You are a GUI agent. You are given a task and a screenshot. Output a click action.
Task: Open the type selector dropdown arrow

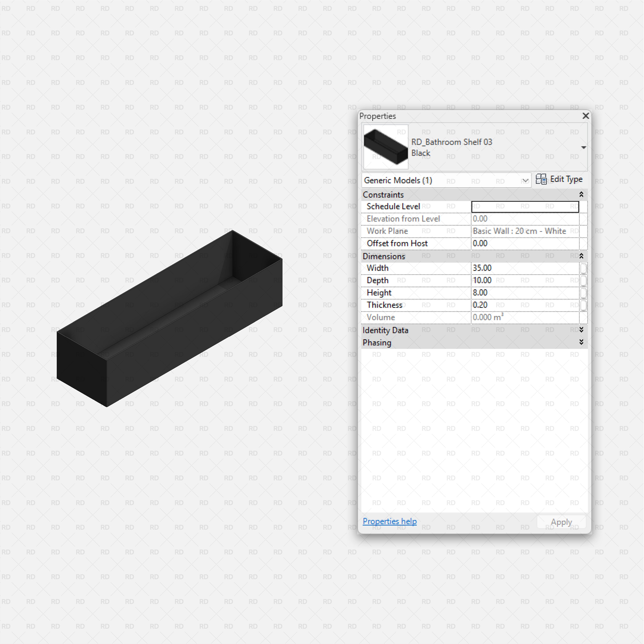tap(583, 147)
